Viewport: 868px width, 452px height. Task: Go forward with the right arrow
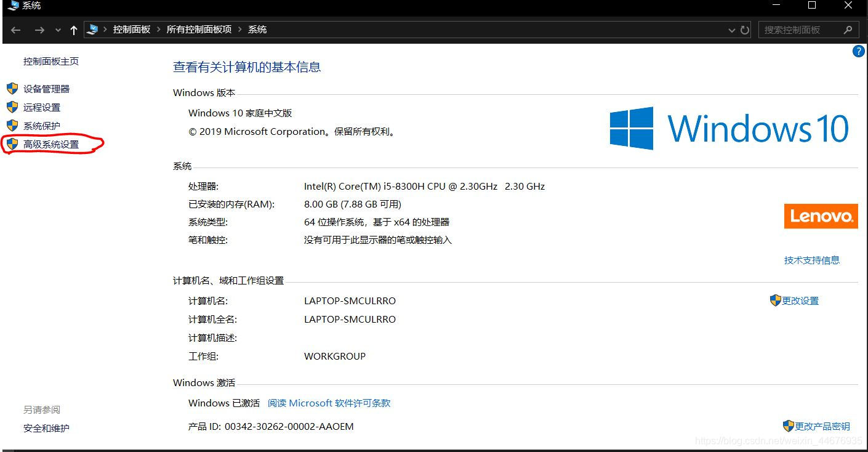point(39,30)
